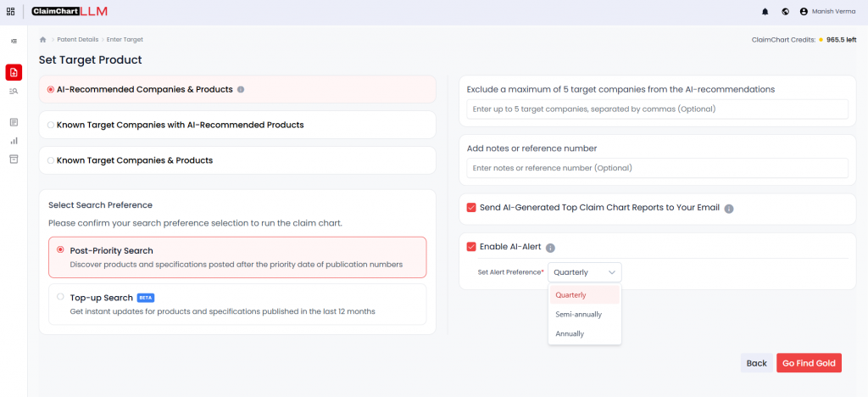Click the home breadcrumb icon
Viewport: 868px width, 397px height.
pyautogui.click(x=43, y=40)
